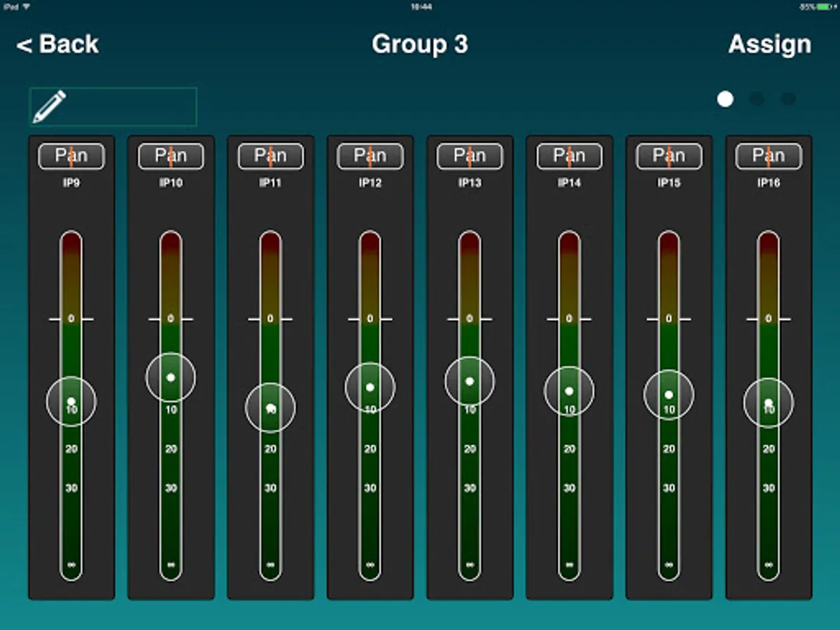The width and height of the screenshot is (840, 630).
Task: Set IP13 fader to the 0 mark
Action: tap(470, 319)
